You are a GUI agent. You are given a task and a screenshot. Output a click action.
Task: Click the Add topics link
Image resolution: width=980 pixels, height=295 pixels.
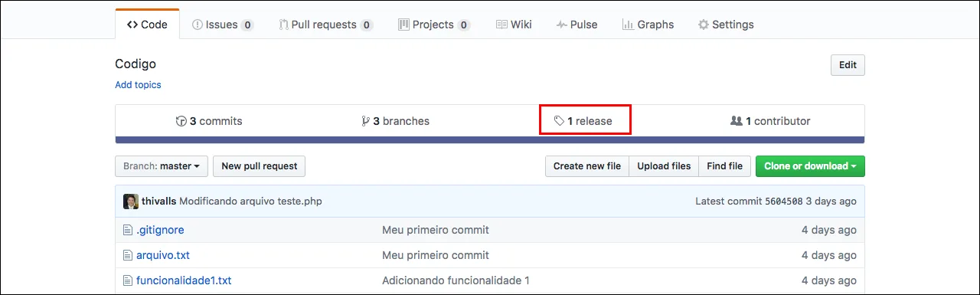[138, 85]
